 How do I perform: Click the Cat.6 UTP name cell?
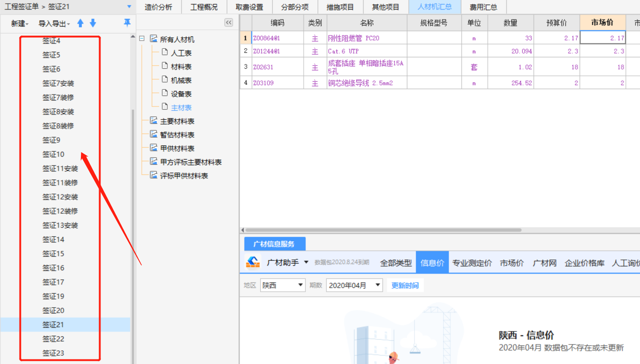[367, 51]
